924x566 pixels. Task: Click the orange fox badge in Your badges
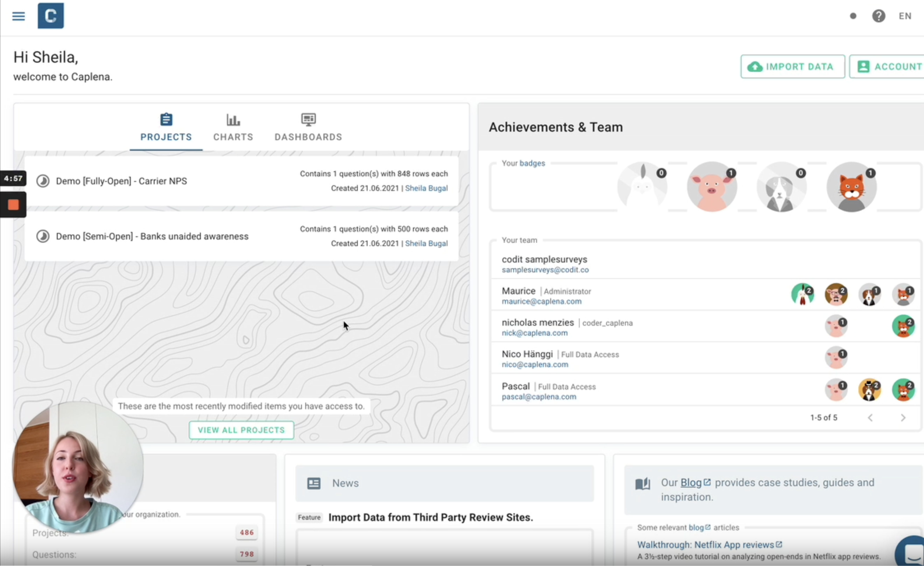click(x=852, y=186)
